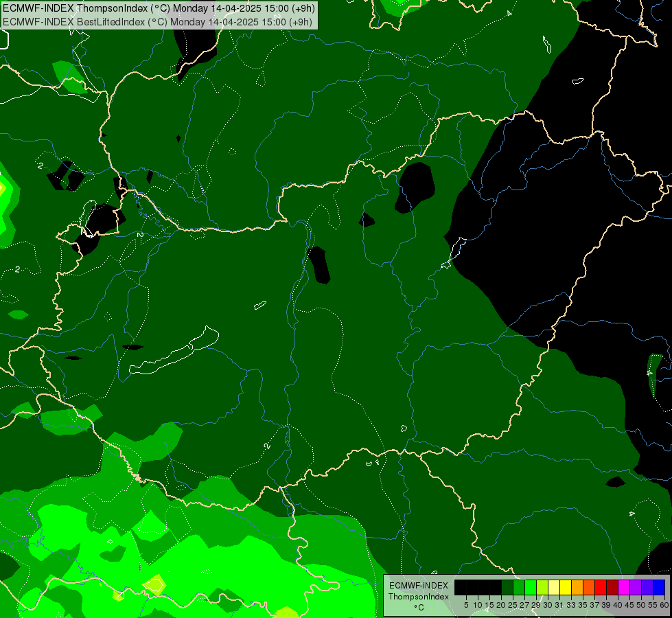Click the °C unit label in legend
The image size is (672, 618).
click(x=419, y=607)
